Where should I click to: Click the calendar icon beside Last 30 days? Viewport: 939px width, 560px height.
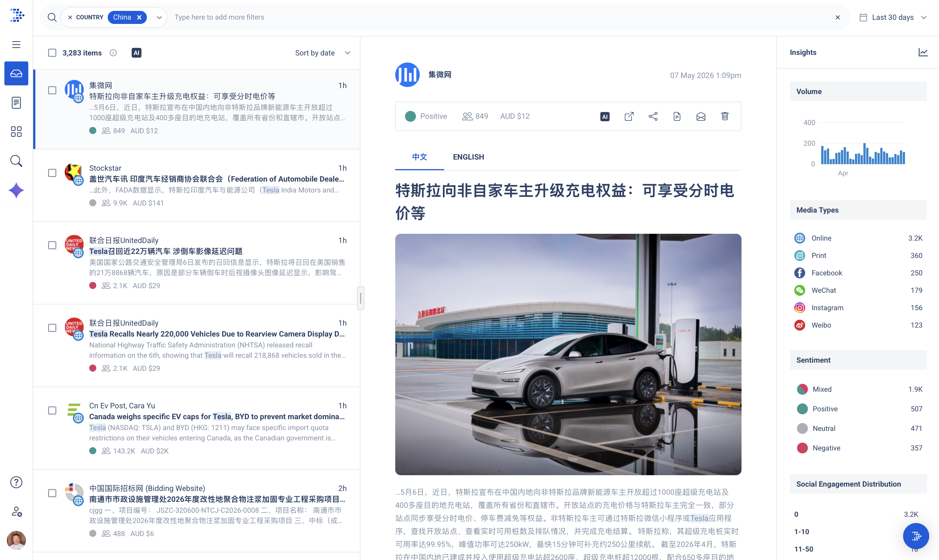click(863, 17)
